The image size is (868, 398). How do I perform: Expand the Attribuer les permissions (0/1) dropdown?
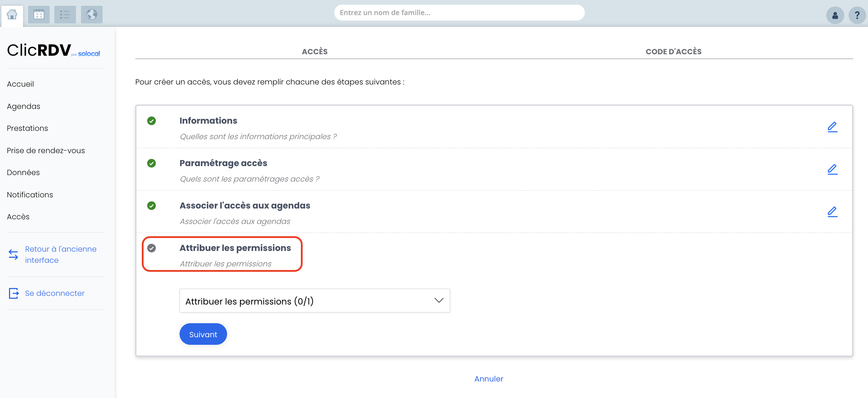click(x=315, y=301)
